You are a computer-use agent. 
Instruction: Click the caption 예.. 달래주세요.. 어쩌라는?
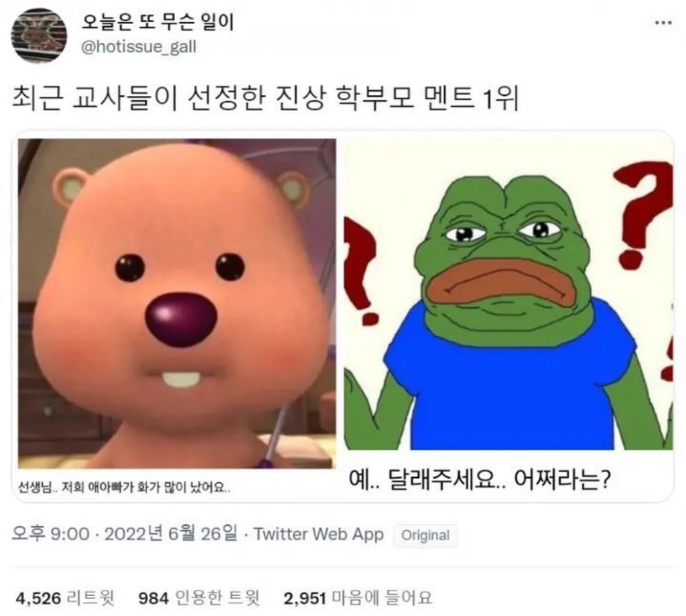click(x=479, y=479)
